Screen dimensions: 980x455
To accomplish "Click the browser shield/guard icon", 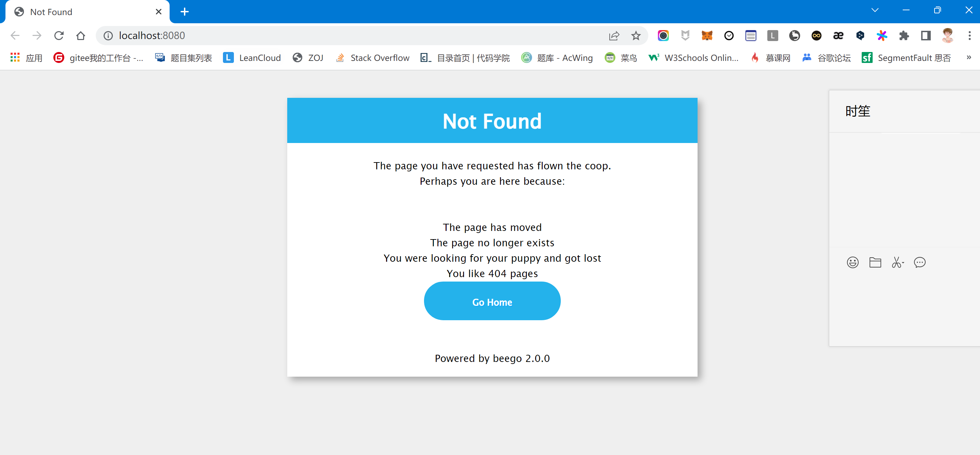I will pyautogui.click(x=685, y=35).
